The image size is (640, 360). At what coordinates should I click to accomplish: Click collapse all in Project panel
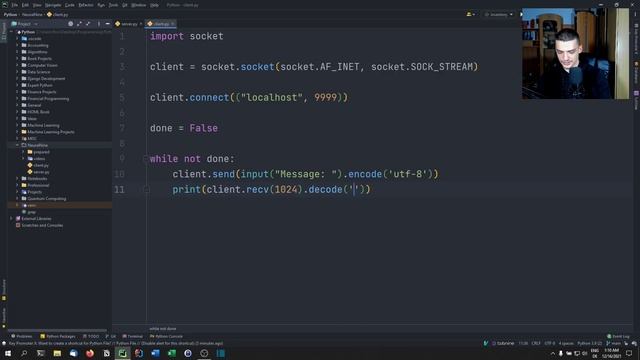coord(88,24)
